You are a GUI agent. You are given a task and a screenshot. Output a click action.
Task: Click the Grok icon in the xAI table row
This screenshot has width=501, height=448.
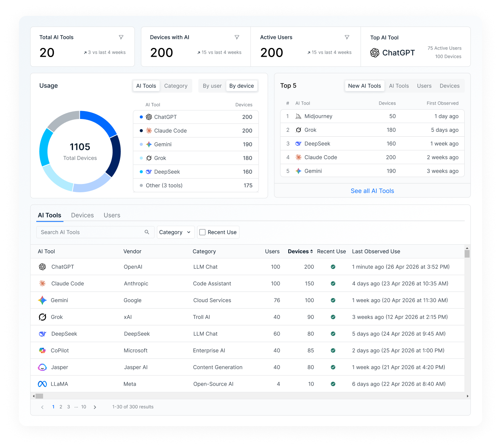(42, 317)
